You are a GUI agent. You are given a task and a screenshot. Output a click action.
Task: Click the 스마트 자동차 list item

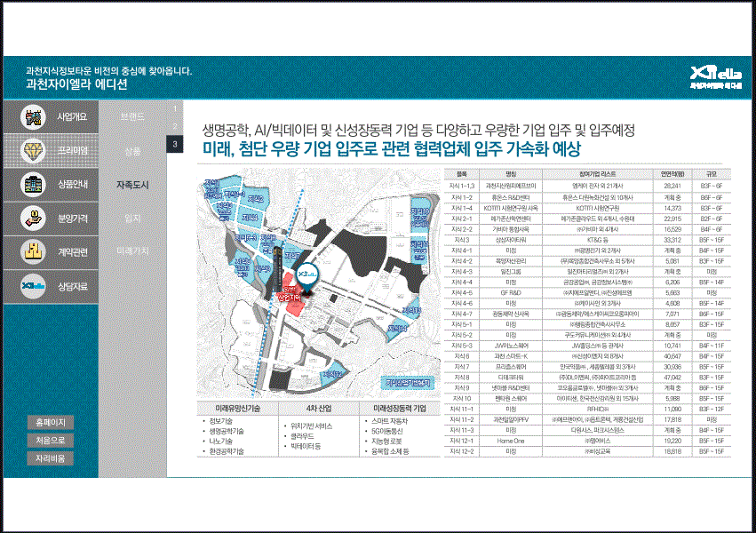click(389, 421)
